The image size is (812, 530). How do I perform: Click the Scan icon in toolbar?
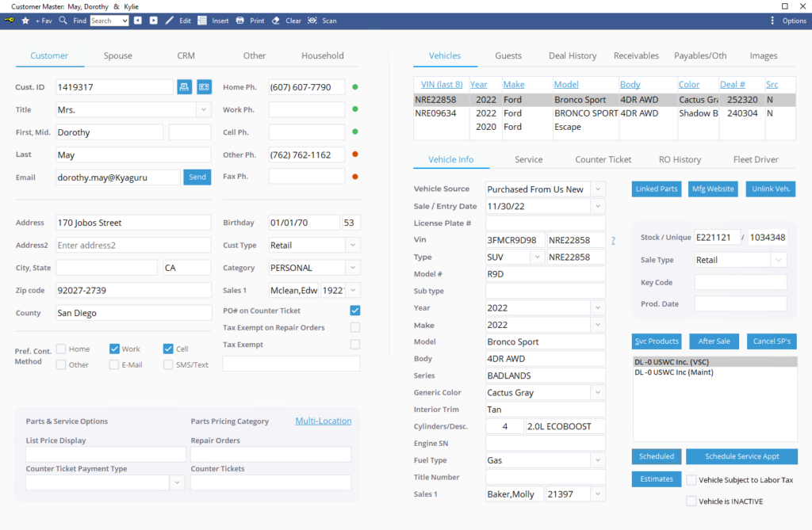coord(312,21)
